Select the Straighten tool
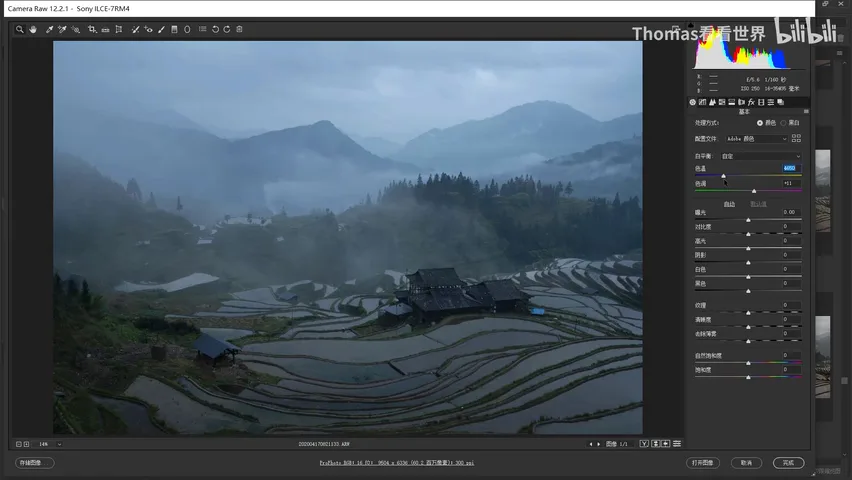 (x=105, y=29)
